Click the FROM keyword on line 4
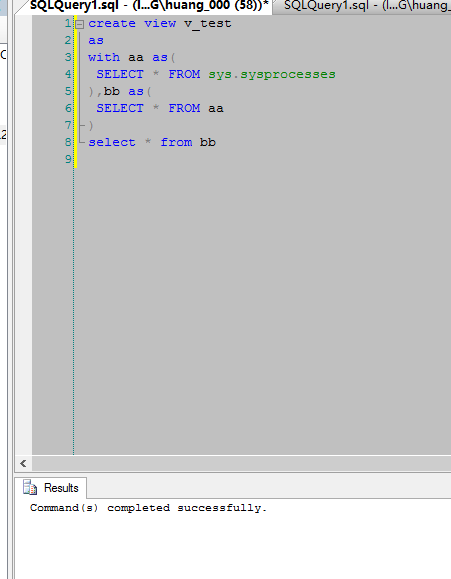Screen dimensions: 451x579 click(x=184, y=74)
